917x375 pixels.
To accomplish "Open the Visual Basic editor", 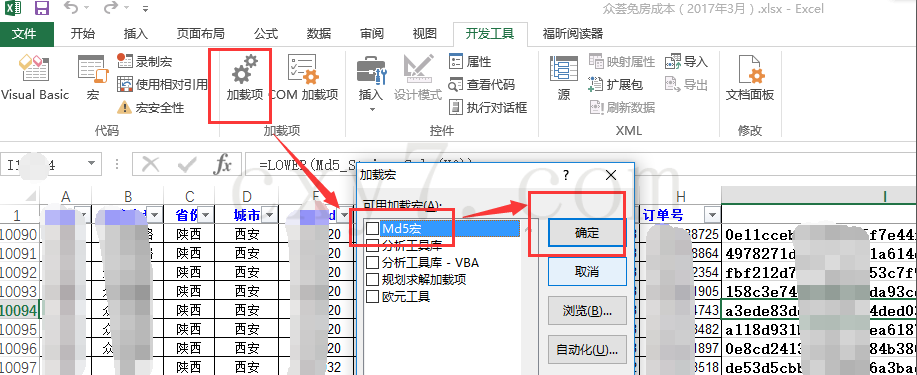I will coord(35,78).
